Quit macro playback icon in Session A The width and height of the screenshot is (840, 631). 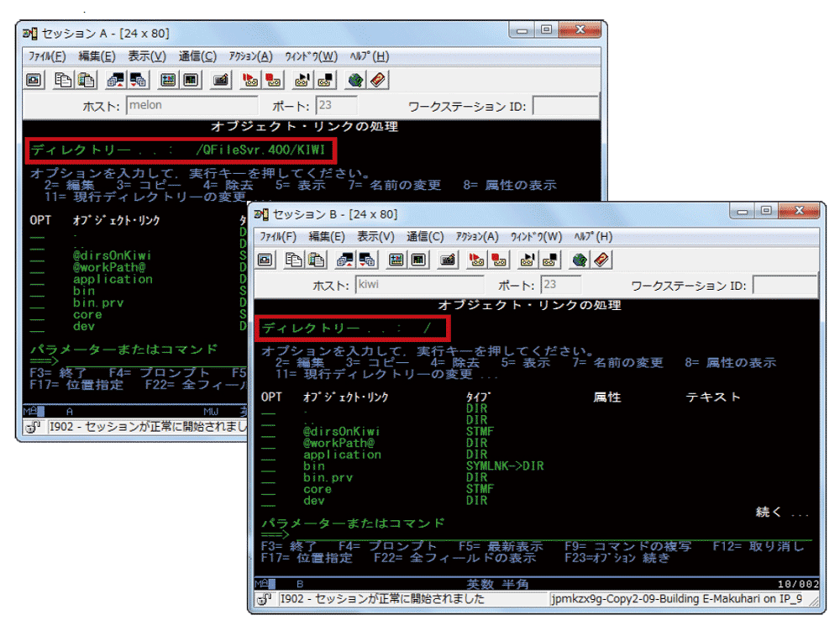[x=324, y=81]
